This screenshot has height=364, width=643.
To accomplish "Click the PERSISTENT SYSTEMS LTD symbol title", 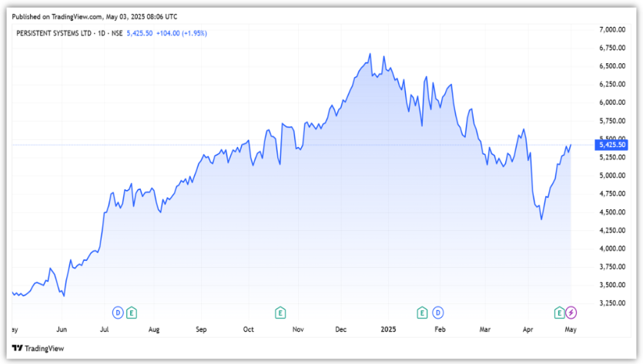I will coord(67,33).
